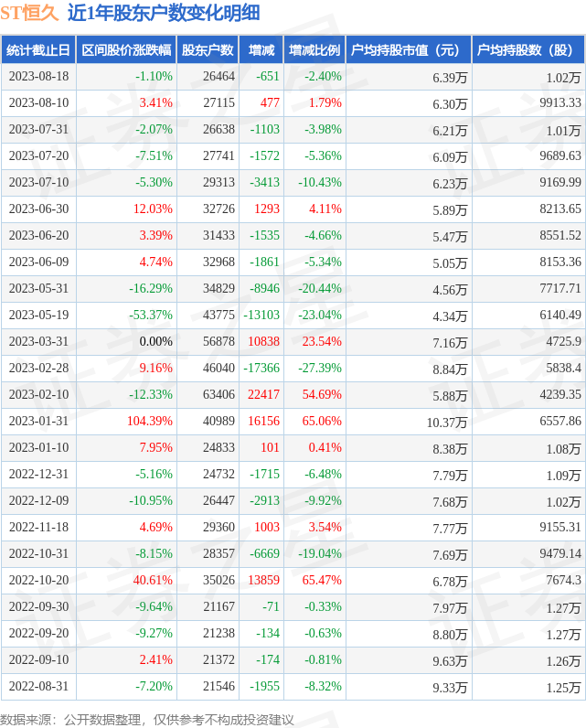Click the change ratio -27.39%
The width and height of the screenshot is (586, 728).
tap(320, 368)
